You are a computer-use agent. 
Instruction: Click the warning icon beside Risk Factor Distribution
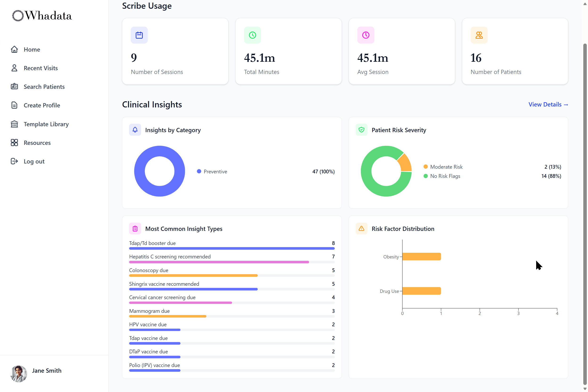(361, 228)
